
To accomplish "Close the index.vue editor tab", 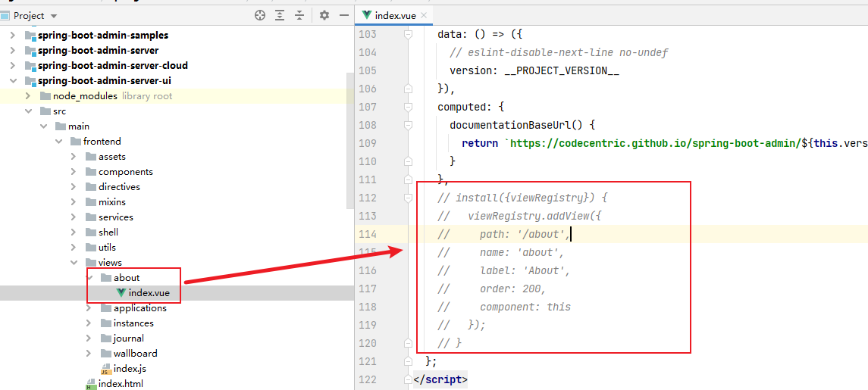I will 424,15.
